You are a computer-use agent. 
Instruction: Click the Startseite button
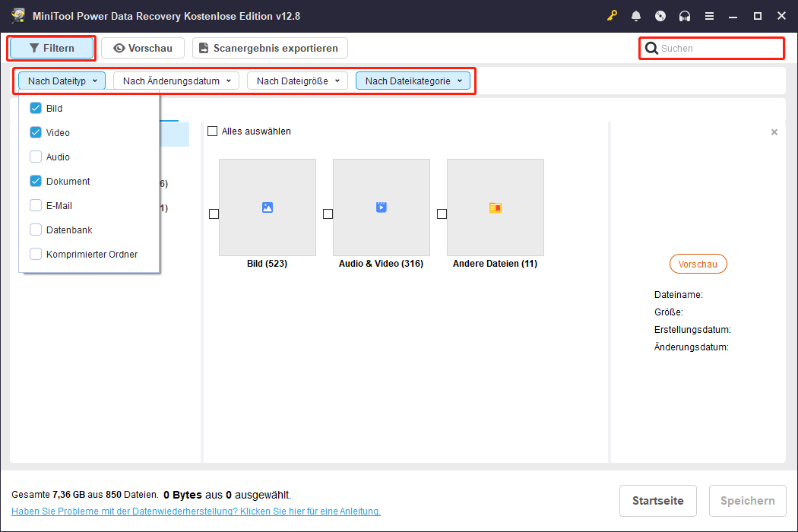[x=657, y=500]
